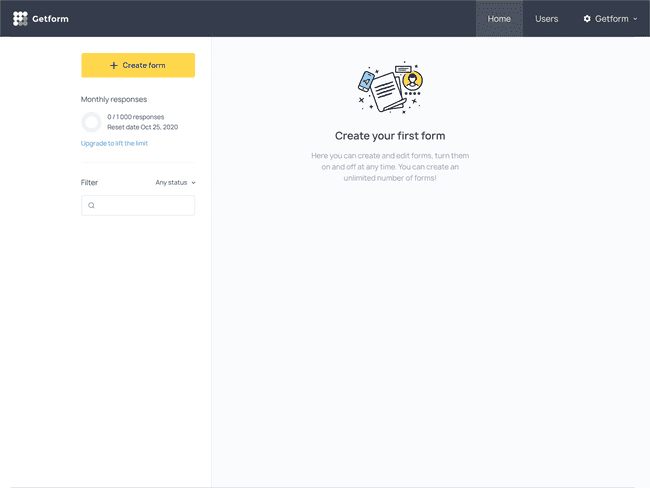The height and width of the screenshot is (488, 650).
Task: Click the Getform logo icon
Action: pos(20,19)
